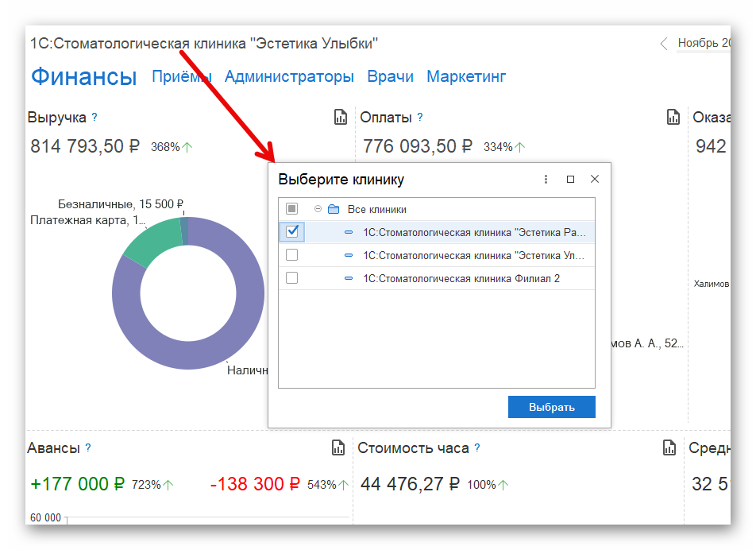Click the 776 093,50 ₽ payments value
756x550 pixels.
418,145
